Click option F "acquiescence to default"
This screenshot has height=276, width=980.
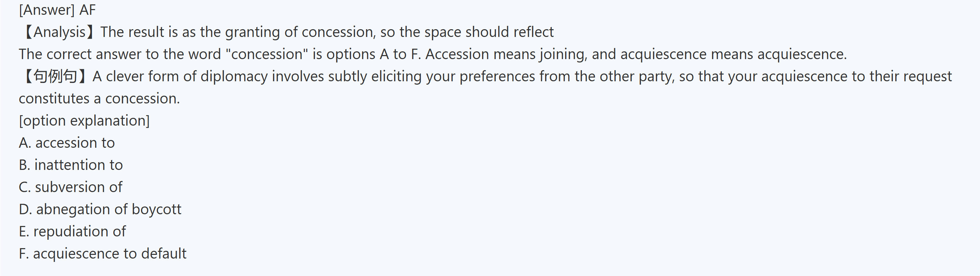pyautogui.click(x=102, y=254)
